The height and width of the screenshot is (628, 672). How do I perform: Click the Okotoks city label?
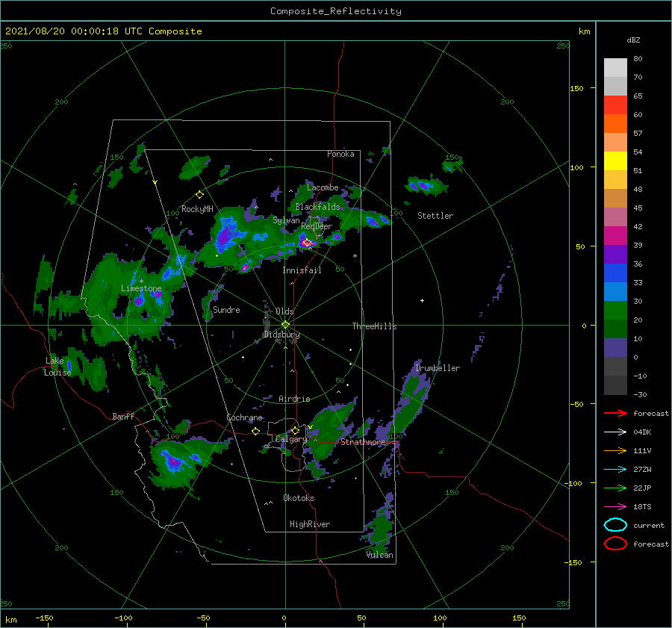299,498
